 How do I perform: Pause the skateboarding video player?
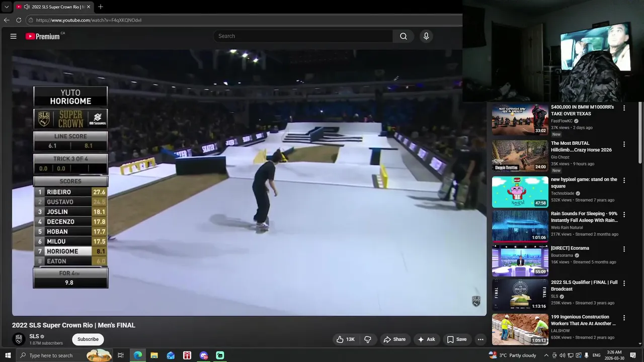tap(249, 183)
